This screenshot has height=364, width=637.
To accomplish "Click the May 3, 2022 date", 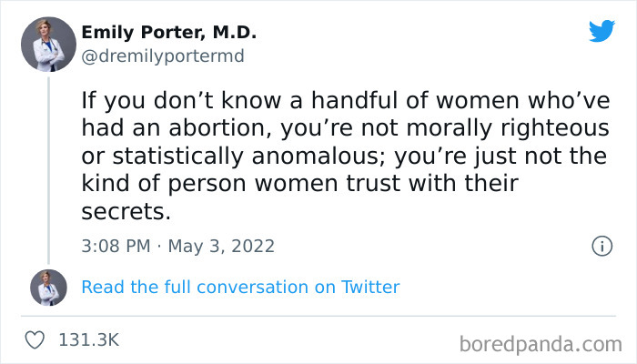I will 220,247.
